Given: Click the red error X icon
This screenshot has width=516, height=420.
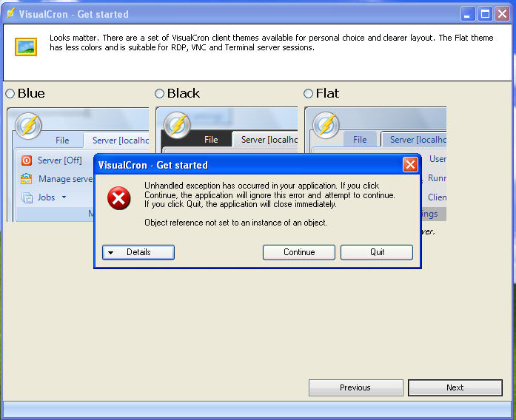Looking at the screenshot, I should [118, 198].
